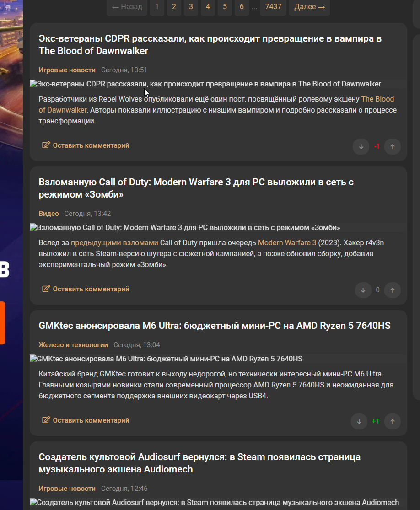The width and height of the screenshot is (420, 510).
Task: Click the Сегодня, 13:51 timestamp
Action: pos(124,70)
